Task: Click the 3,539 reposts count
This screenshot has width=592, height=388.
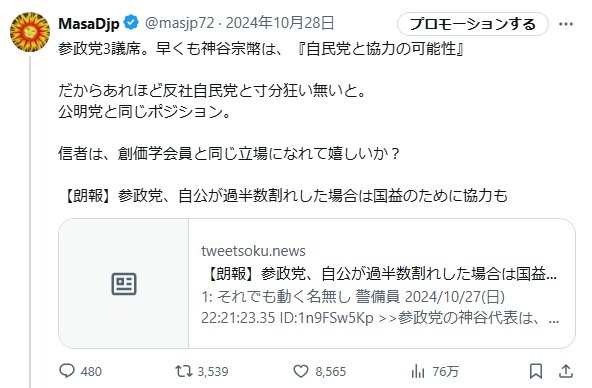Action: click(x=213, y=371)
